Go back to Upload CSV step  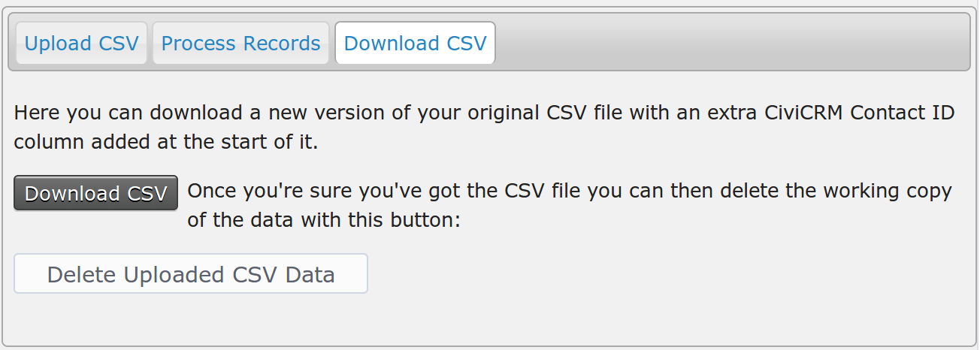[81, 44]
